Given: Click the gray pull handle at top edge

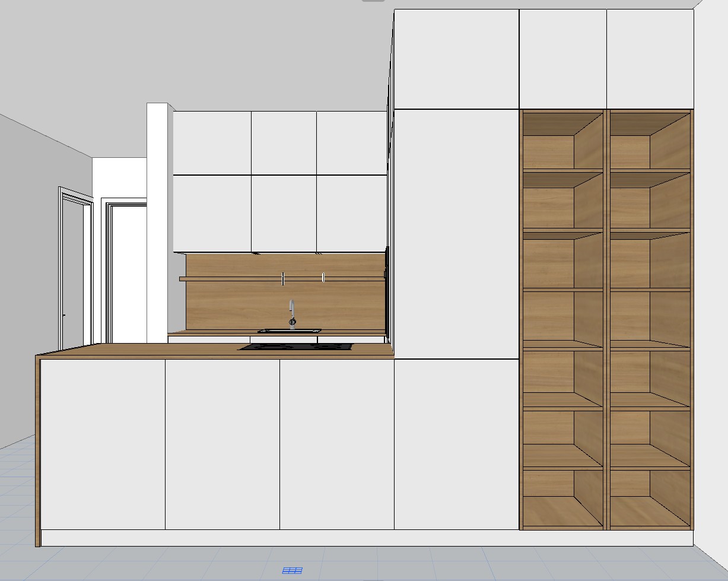Looking at the screenshot, I should (x=373, y=1).
